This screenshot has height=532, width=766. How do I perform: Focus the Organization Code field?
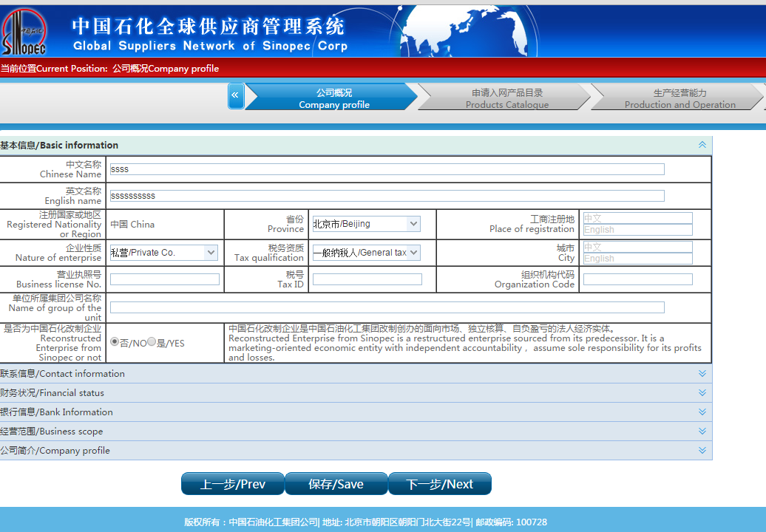coord(637,279)
